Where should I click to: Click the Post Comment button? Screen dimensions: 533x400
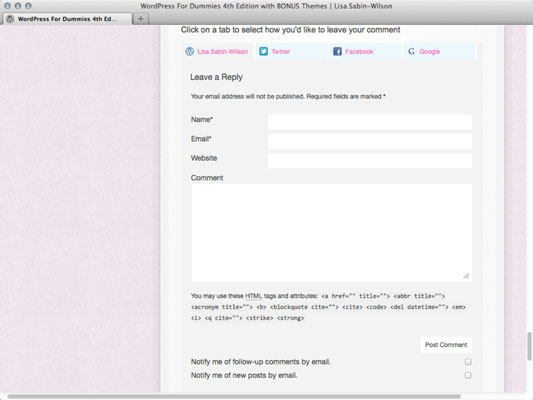446,345
